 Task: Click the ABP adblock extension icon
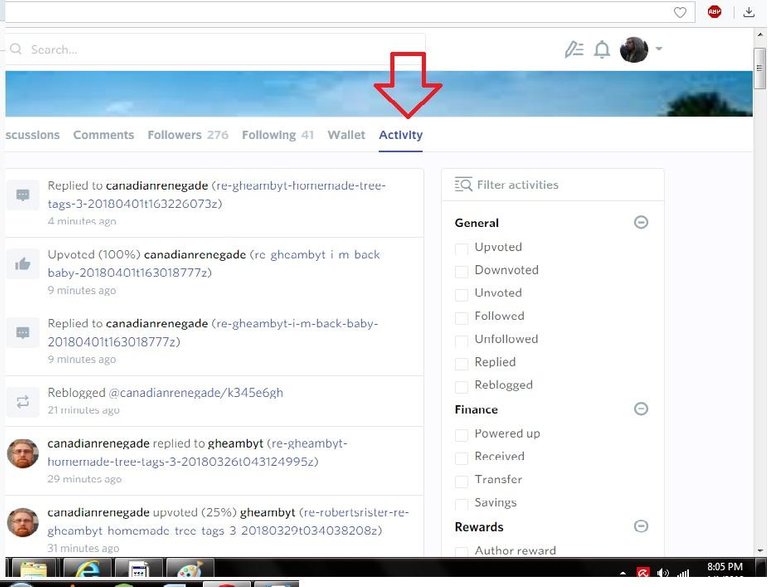coord(714,12)
